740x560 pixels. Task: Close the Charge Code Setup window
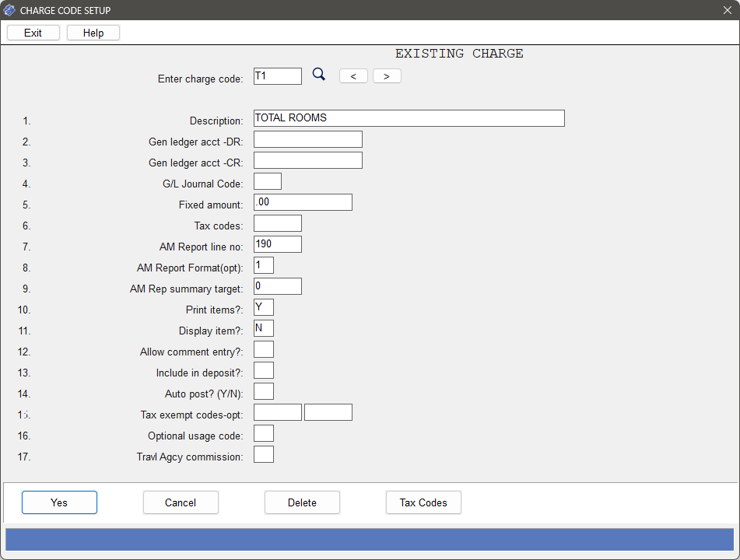pos(728,10)
